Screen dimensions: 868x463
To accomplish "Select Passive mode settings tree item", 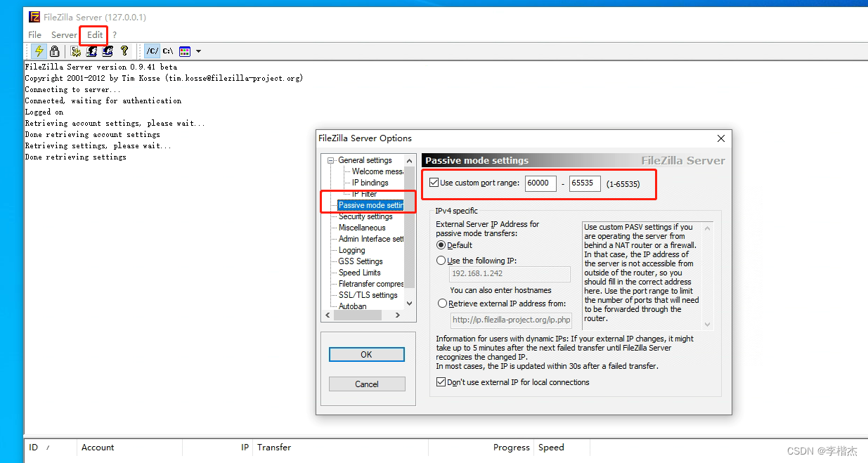I will coord(370,205).
